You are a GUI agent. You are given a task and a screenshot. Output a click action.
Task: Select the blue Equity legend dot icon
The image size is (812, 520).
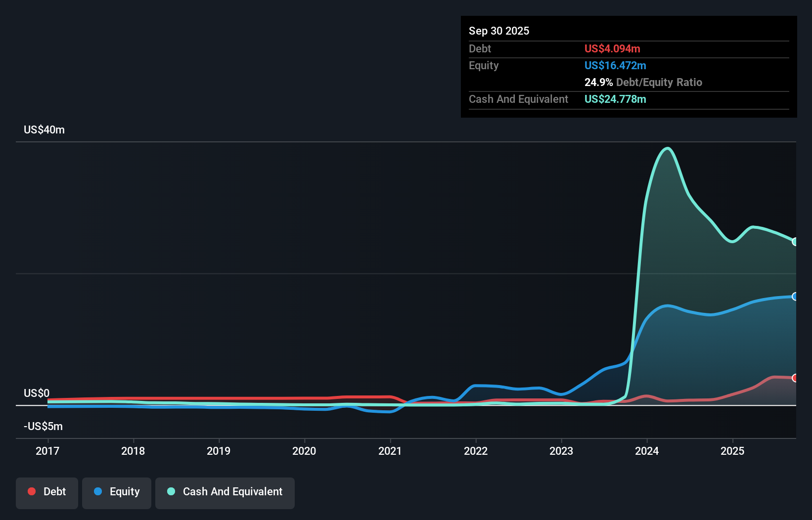[98, 491]
